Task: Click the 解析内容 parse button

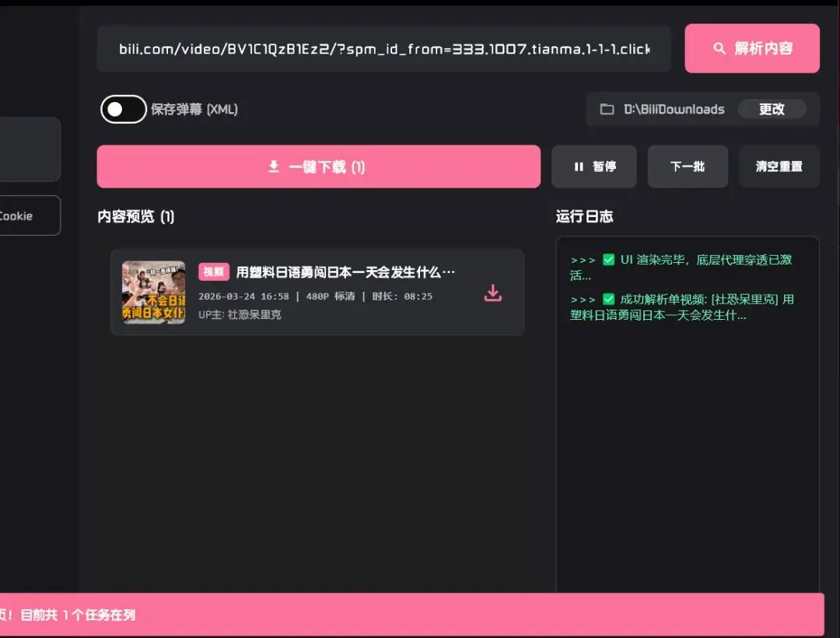Action: [751, 48]
